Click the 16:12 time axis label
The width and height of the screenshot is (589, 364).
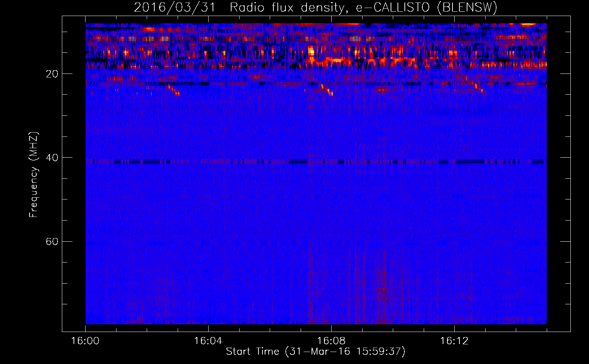454,341
